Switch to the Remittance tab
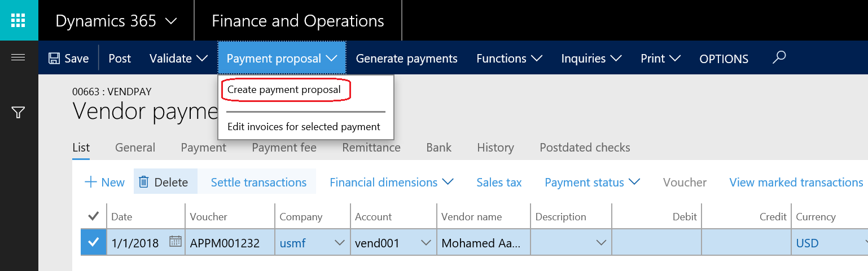Viewport: 868px width, 271px height. (371, 148)
